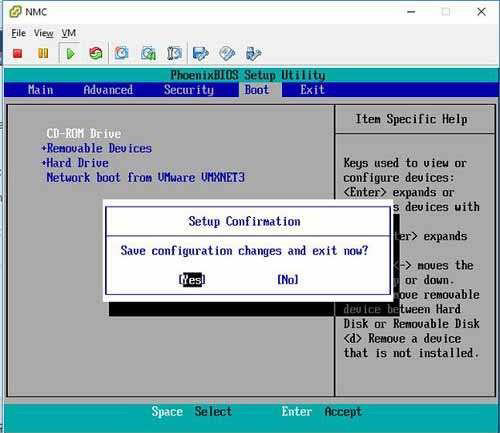This screenshot has height=433, width=500.
Task: Click the Revert to snapshot icon
Action: (148, 53)
